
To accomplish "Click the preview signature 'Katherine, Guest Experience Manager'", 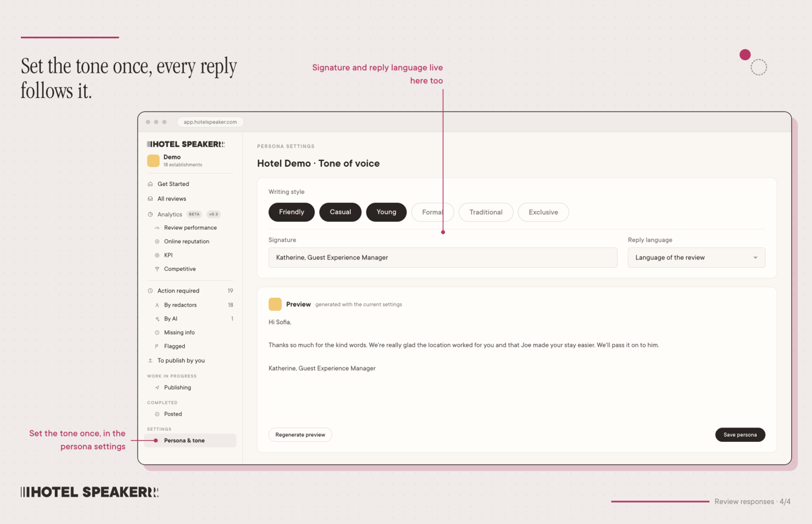I will point(322,369).
